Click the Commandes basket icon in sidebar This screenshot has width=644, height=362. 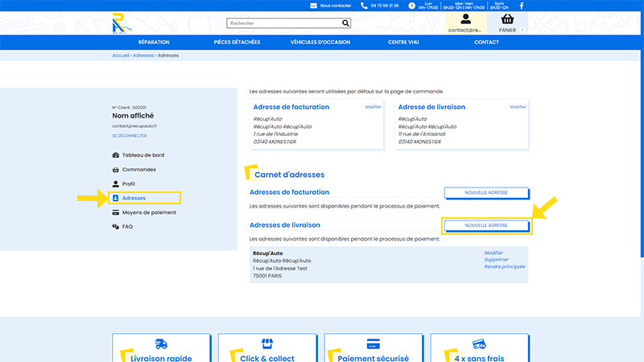(115, 170)
